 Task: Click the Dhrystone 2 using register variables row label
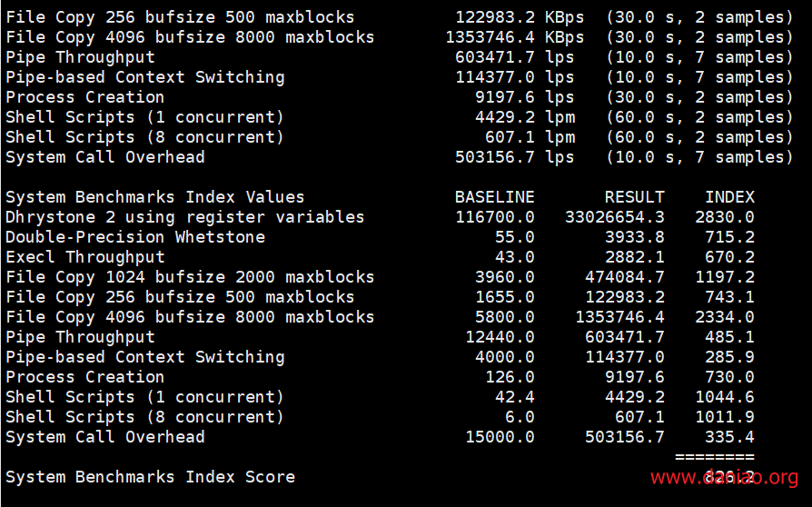[184, 217]
